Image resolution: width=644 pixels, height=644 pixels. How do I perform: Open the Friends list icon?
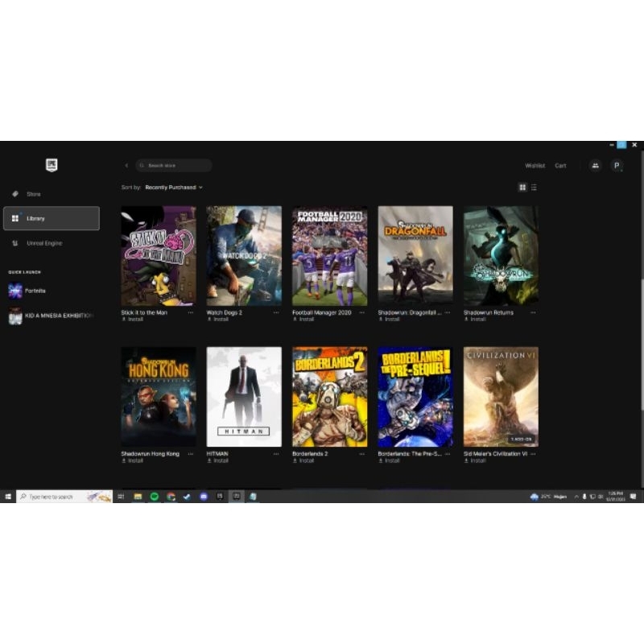point(595,166)
